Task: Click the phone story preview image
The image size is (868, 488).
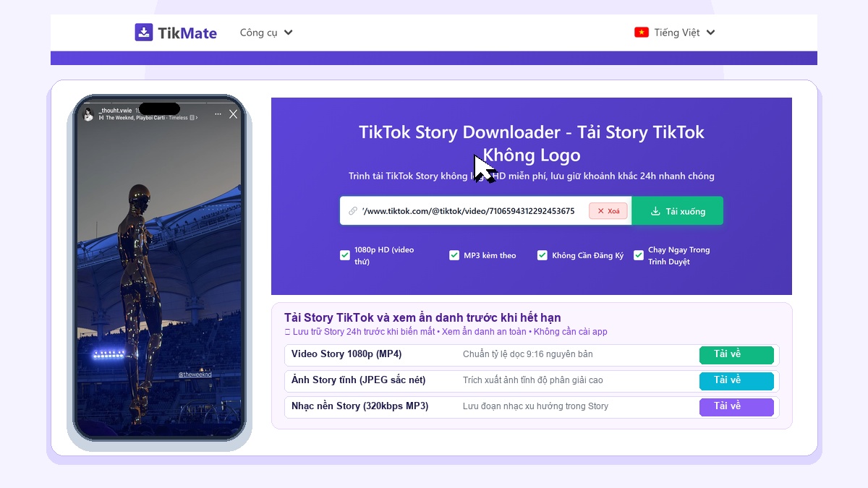Action: click(x=160, y=267)
